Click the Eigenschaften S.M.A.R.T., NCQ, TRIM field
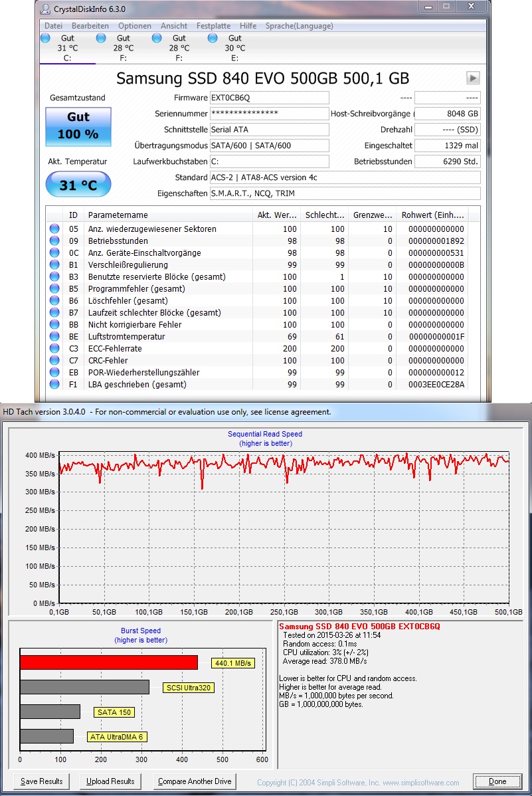Viewport: 532px width, 796px height. (345, 193)
